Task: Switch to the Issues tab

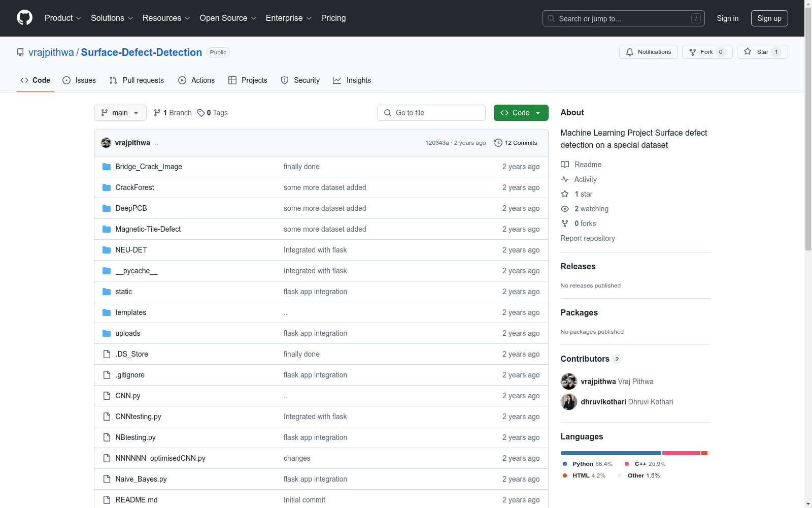Action: (x=79, y=80)
